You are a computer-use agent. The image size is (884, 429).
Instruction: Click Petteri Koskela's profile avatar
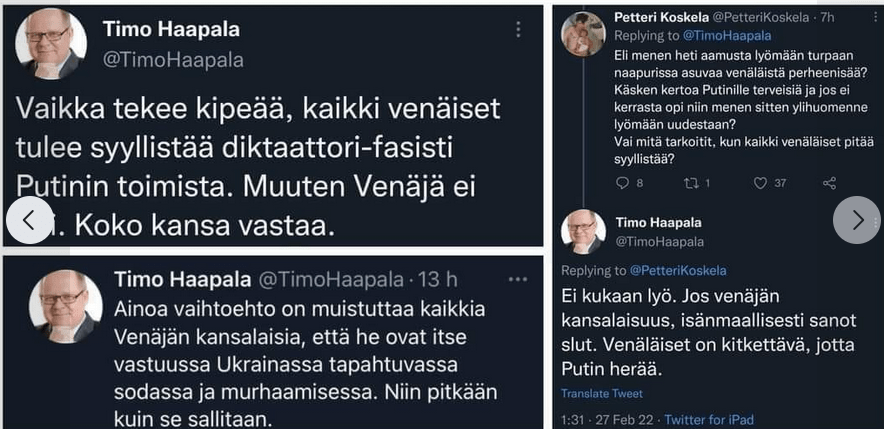tap(583, 33)
